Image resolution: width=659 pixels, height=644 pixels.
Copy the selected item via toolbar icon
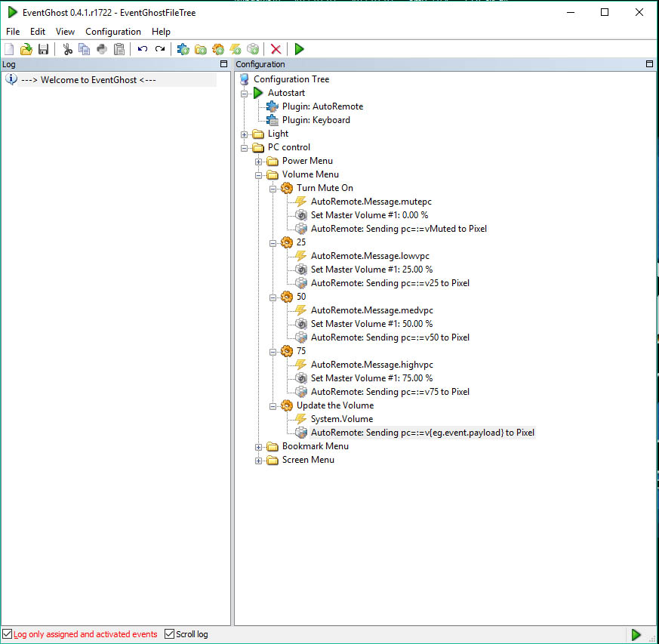click(84, 49)
